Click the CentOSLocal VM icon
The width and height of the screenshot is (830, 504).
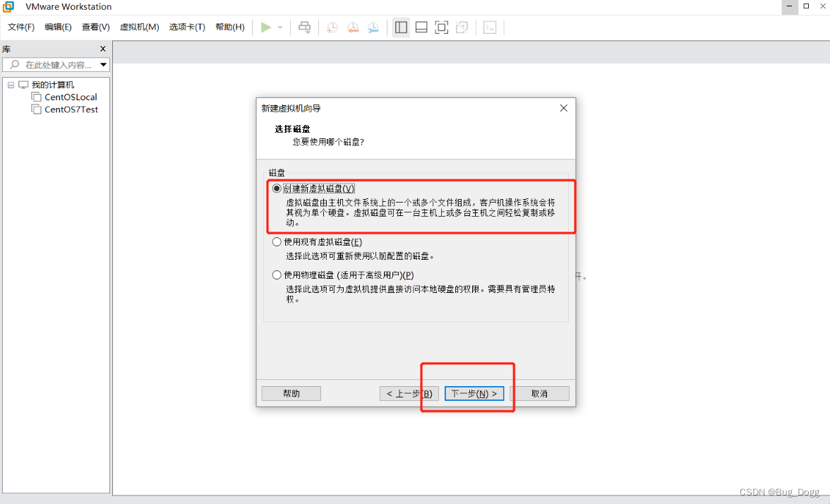[x=36, y=97]
